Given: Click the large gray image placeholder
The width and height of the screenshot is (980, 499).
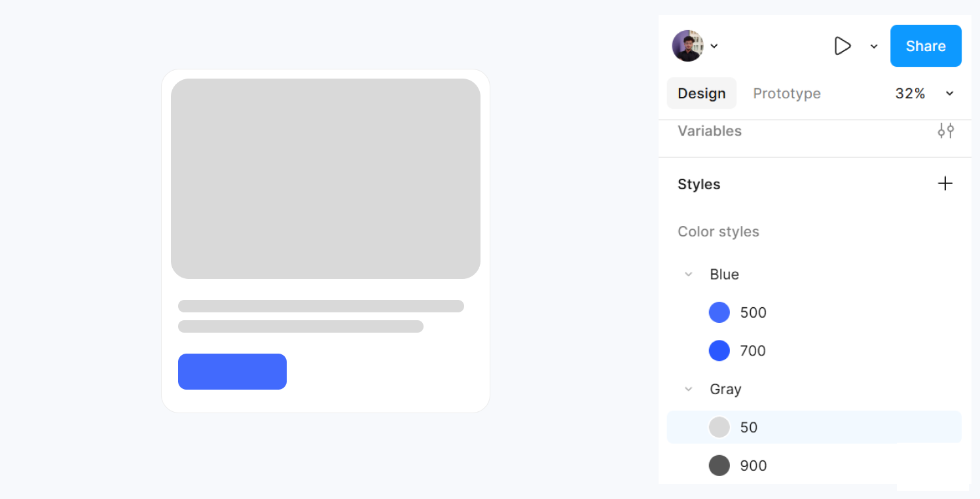Looking at the screenshot, I should point(325,179).
